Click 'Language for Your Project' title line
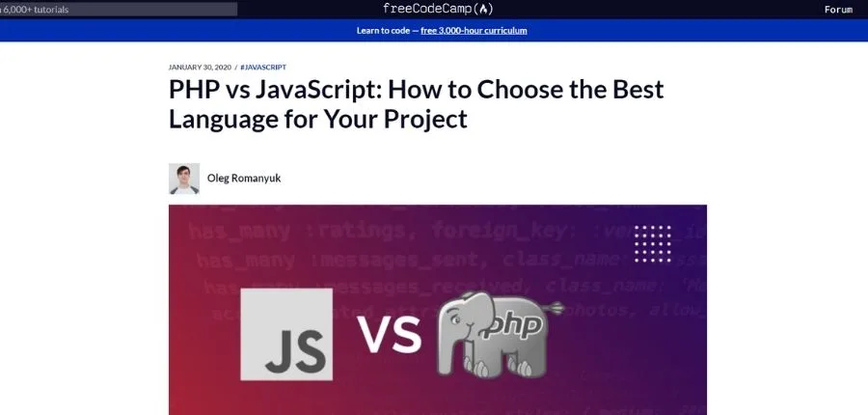Screen dimensions: 868x415 click(x=317, y=120)
